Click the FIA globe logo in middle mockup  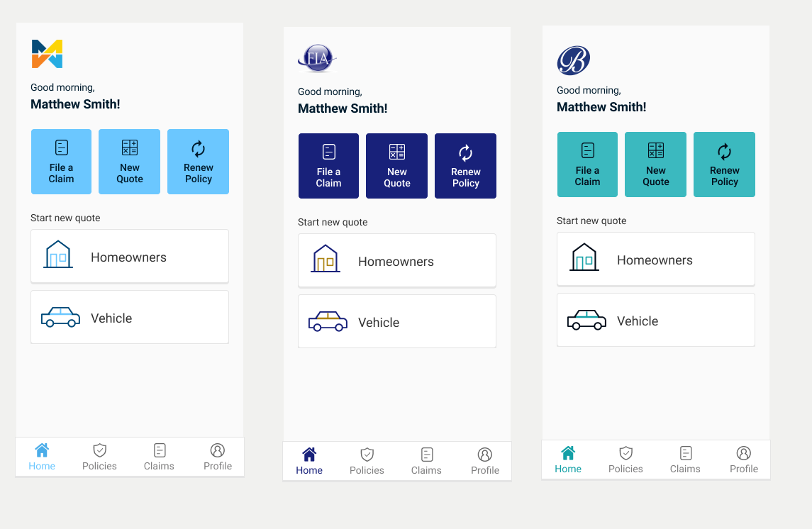317,58
